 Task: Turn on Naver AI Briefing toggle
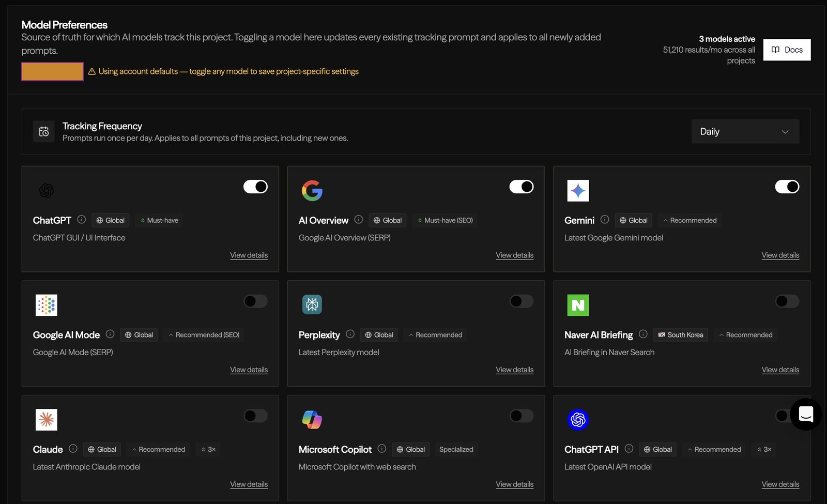click(787, 301)
